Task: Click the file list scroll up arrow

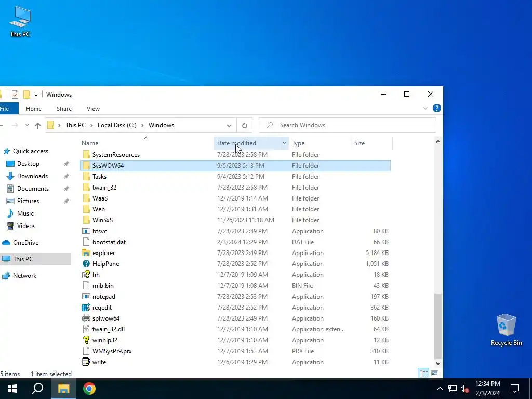Action: tap(438, 141)
